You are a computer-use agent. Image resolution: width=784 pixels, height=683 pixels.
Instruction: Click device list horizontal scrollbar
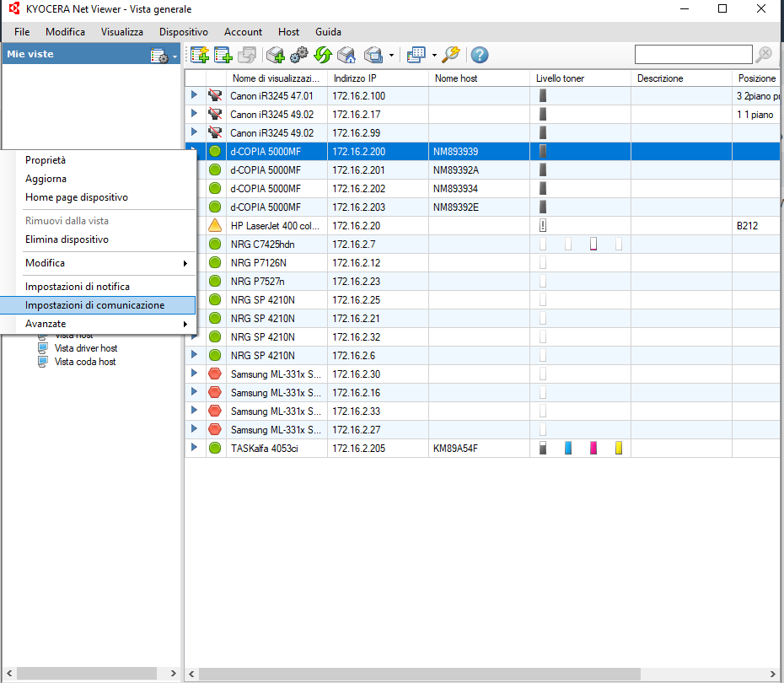420,674
